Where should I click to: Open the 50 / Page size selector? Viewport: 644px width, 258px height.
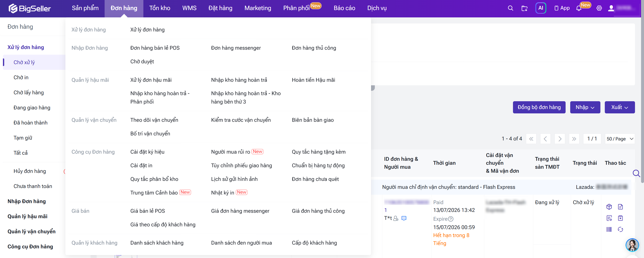pyautogui.click(x=619, y=139)
